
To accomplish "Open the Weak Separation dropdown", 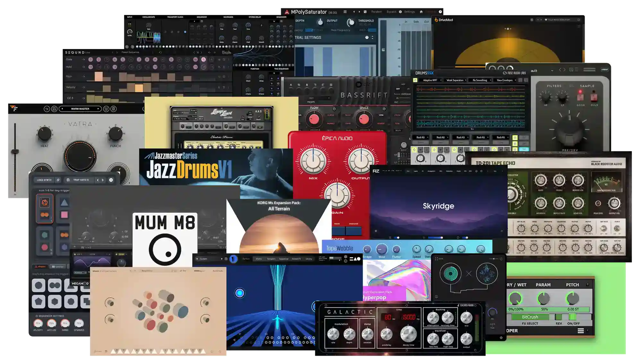I will 457,80.
